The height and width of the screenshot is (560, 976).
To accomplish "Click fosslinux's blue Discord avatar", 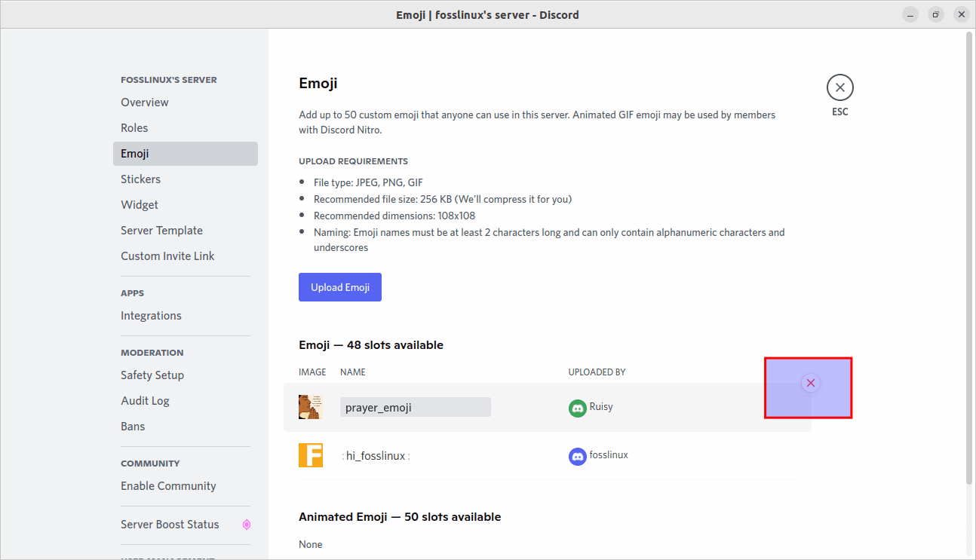I will pos(578,456).
